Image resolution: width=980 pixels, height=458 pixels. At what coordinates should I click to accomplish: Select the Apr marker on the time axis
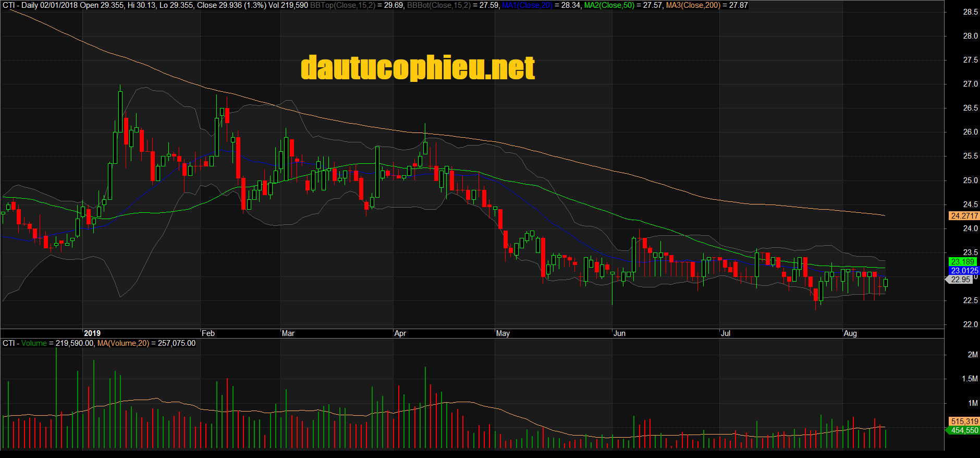[400, 333]
